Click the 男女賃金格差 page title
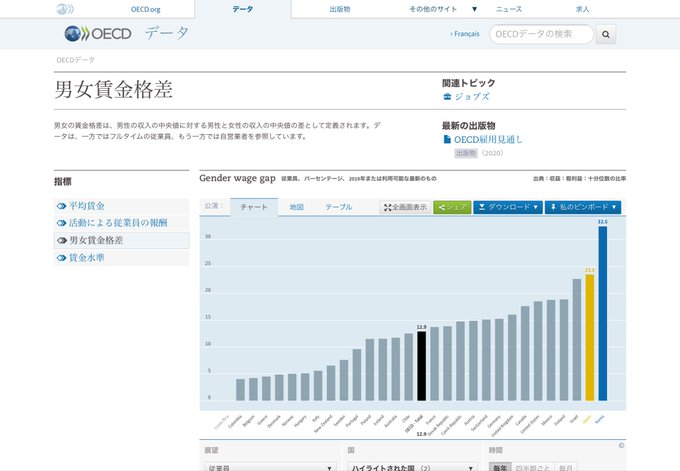This screenshot has height=471, width=680. point(114,89)
